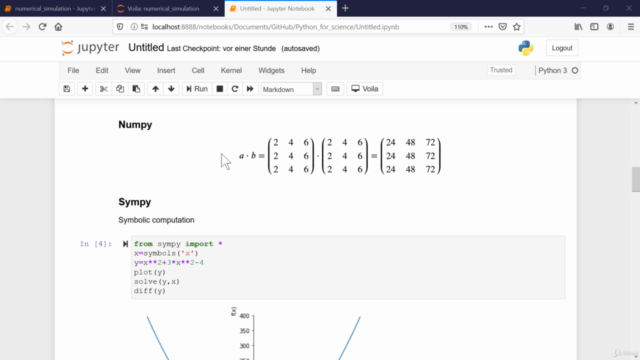The height and width of the screenshot is (360, 640).
Task: Interrupt the kernel stop icon
Action: [x=220, y=89]
